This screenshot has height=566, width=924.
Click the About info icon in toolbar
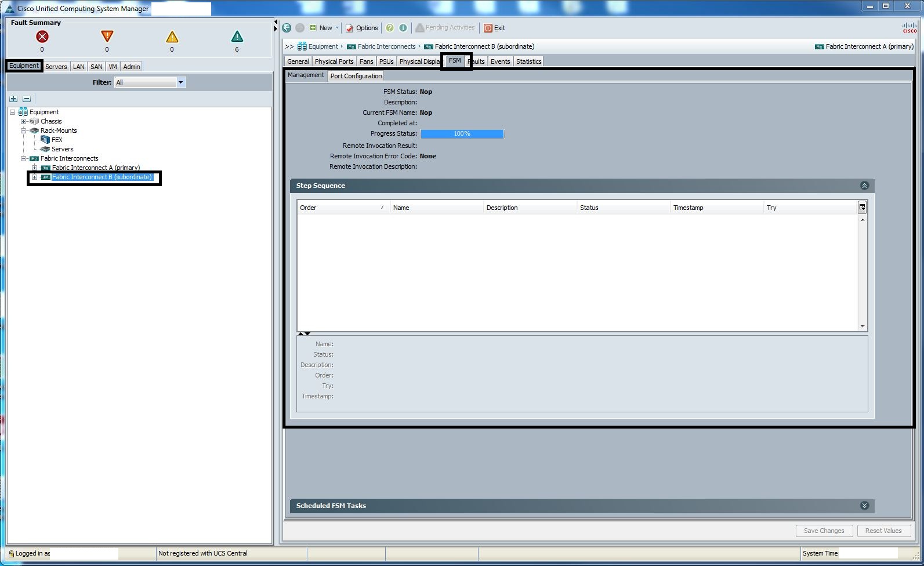pos(403,28)
